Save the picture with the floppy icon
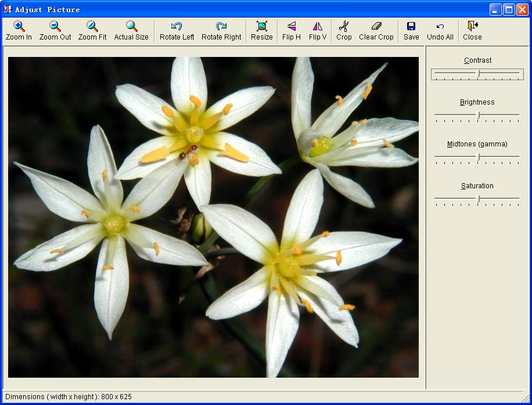Image resolution: width=532 pixels, height=405 pixels. (411, 27)
